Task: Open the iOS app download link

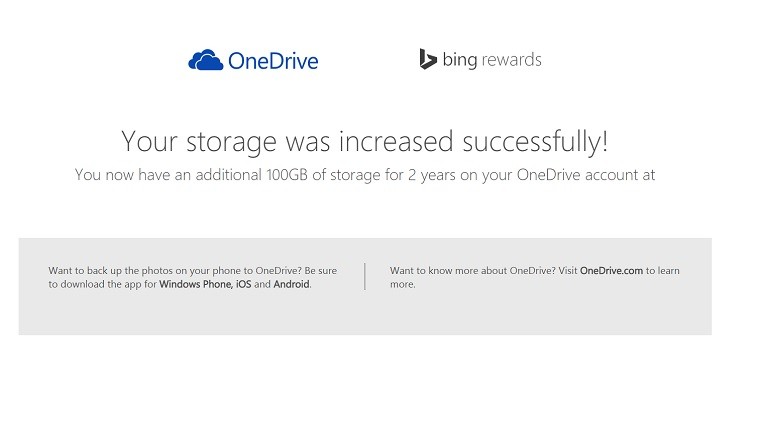Action: (243, 284)
